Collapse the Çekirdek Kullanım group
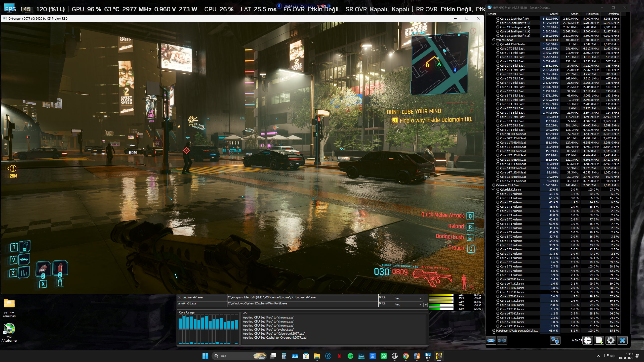This screenshot has height=362, width=644. [493, 190]
